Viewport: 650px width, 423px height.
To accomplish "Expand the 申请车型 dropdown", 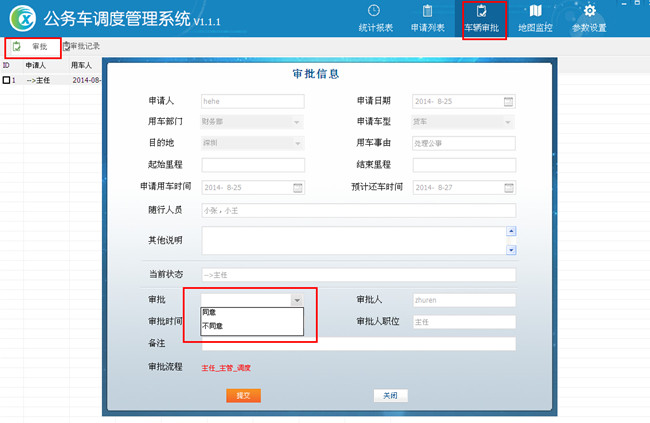I will point(508,122).
